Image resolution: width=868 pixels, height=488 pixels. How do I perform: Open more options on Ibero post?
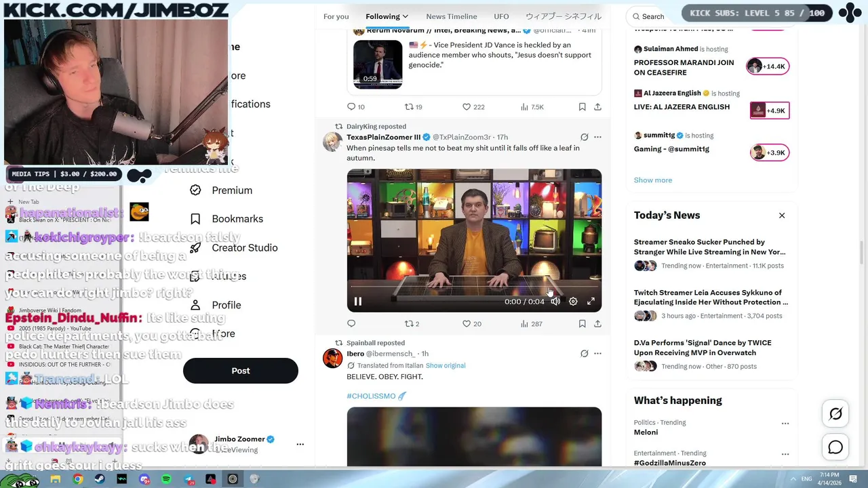[x=597, y=354]
